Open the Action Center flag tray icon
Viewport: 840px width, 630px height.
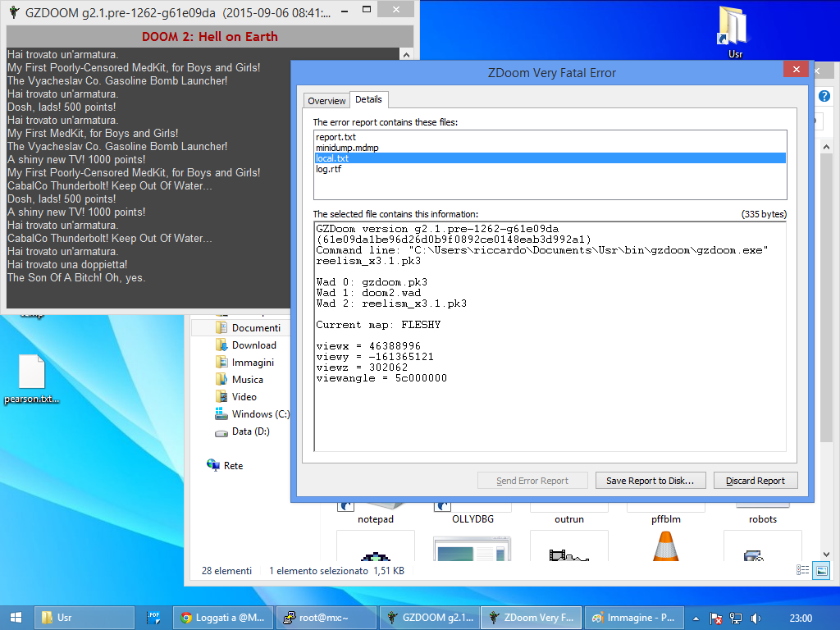715,619
